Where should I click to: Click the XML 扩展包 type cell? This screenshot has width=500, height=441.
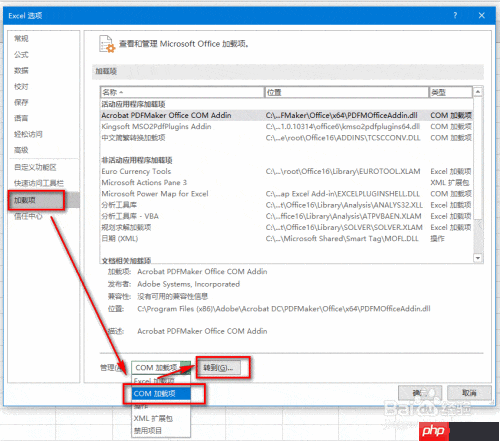click(450, 183)
